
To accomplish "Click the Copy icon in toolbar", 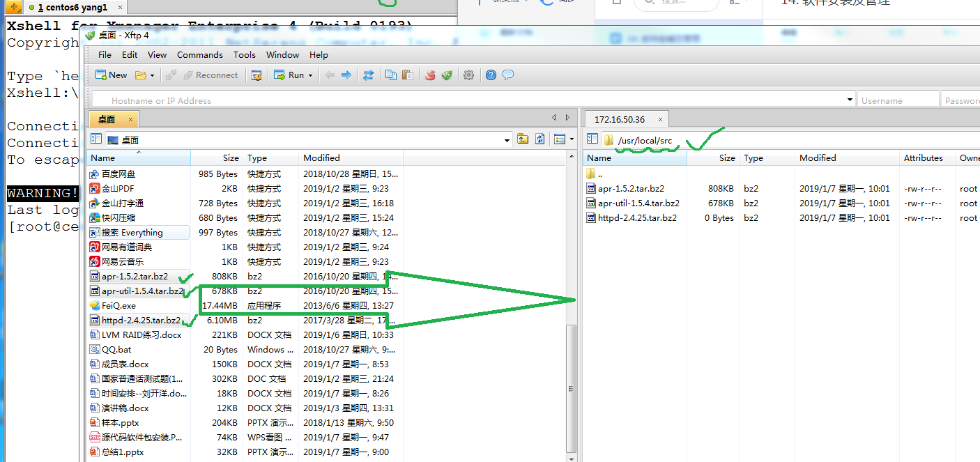I will click(x=391, y=75).
